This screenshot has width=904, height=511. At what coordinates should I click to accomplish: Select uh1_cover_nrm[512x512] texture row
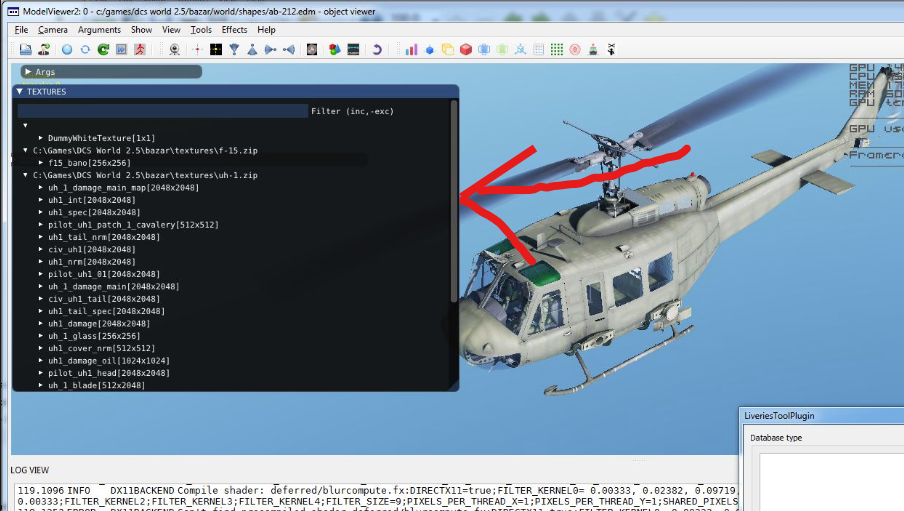tap(101, 348)
